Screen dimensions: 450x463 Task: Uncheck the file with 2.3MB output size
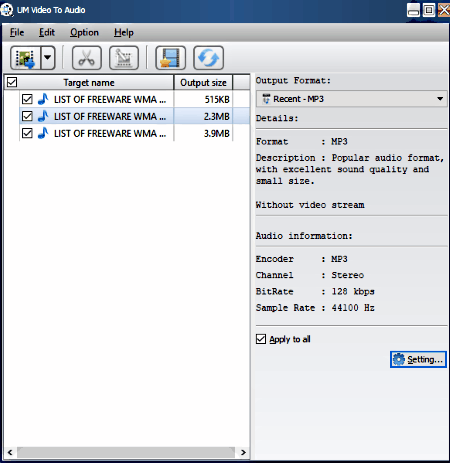pos(27,116)
